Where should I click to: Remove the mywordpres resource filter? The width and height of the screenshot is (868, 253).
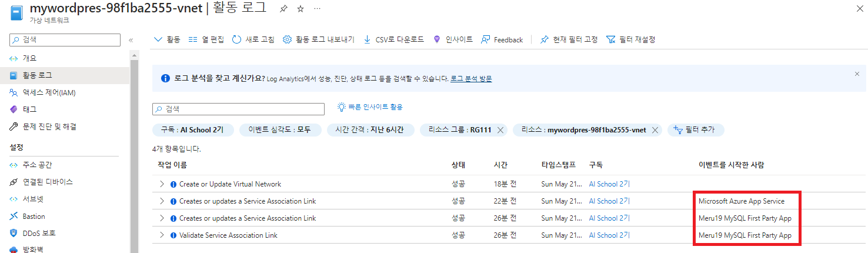click(655, 130)
